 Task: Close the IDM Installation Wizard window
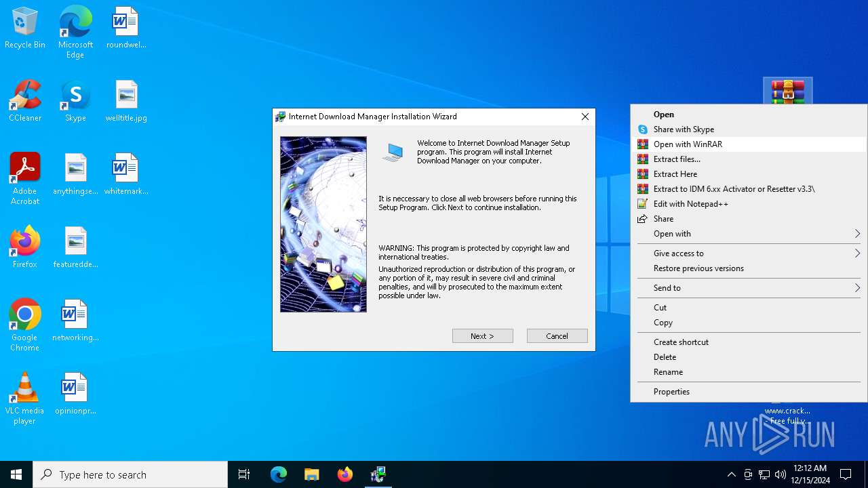tap(585, 117)
